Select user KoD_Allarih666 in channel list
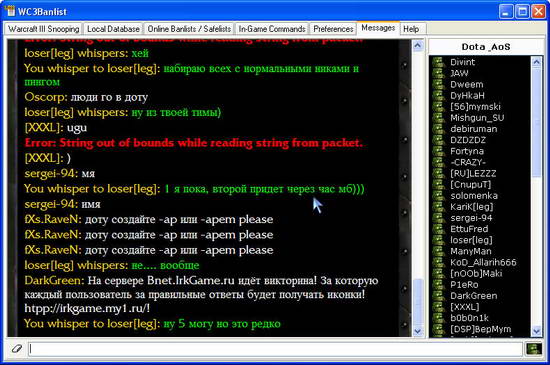This screenshot has width=550, height=365. click(x=483, y=262)
